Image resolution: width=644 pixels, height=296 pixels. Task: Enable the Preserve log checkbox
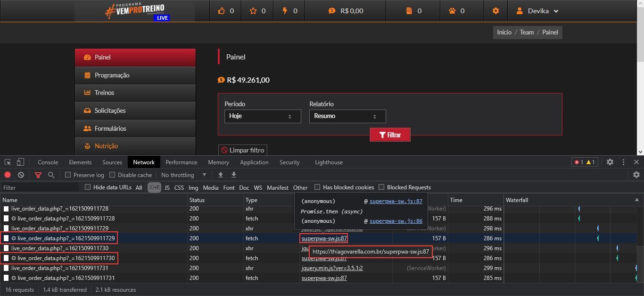coord(68,175)
